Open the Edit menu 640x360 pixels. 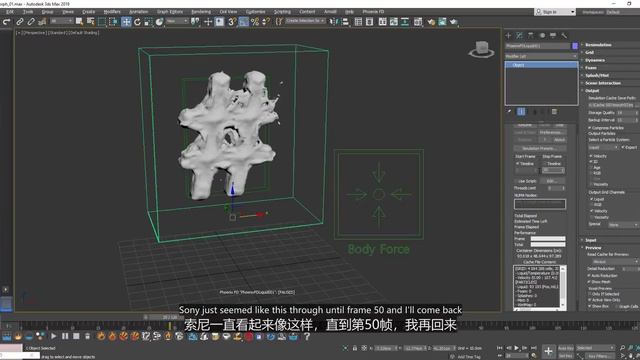pos(10,12)
